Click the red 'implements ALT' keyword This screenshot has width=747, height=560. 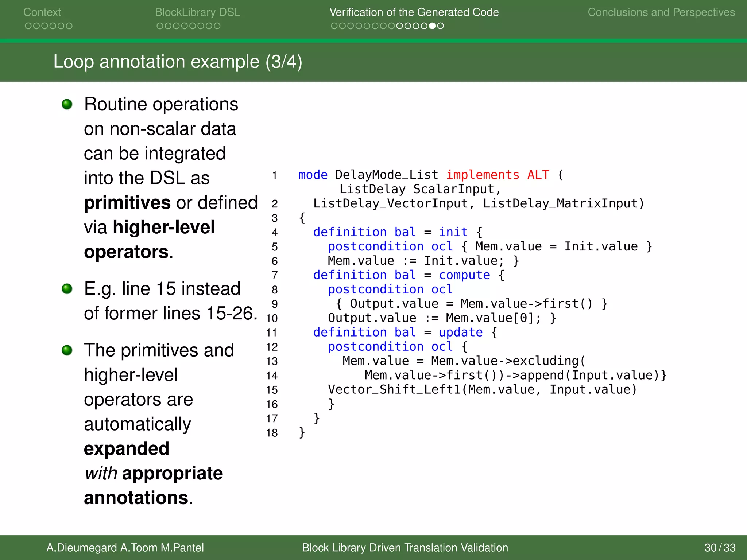(498, 175)
